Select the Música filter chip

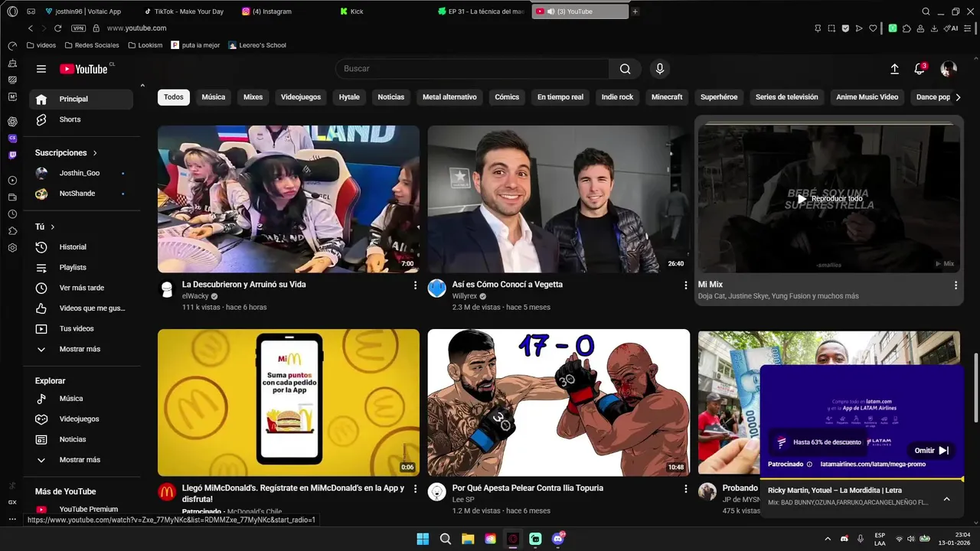tap(213, 97)
